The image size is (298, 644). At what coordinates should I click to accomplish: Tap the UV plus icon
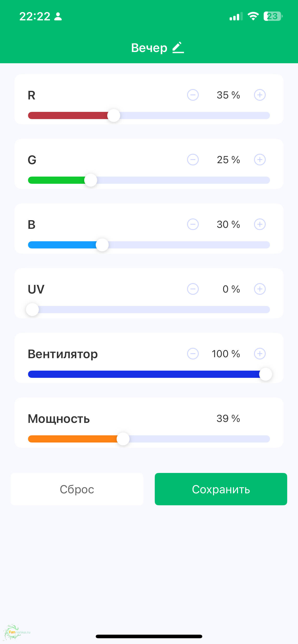(260, 289)
